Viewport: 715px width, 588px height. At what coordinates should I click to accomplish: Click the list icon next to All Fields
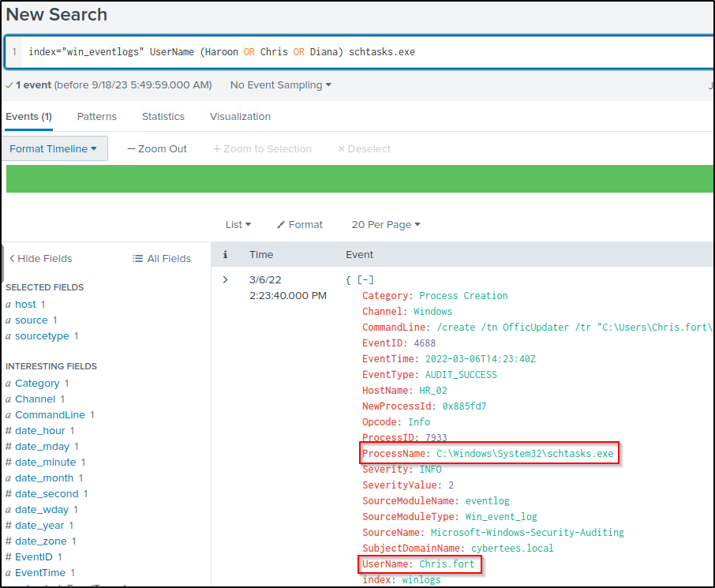[137, 258]
